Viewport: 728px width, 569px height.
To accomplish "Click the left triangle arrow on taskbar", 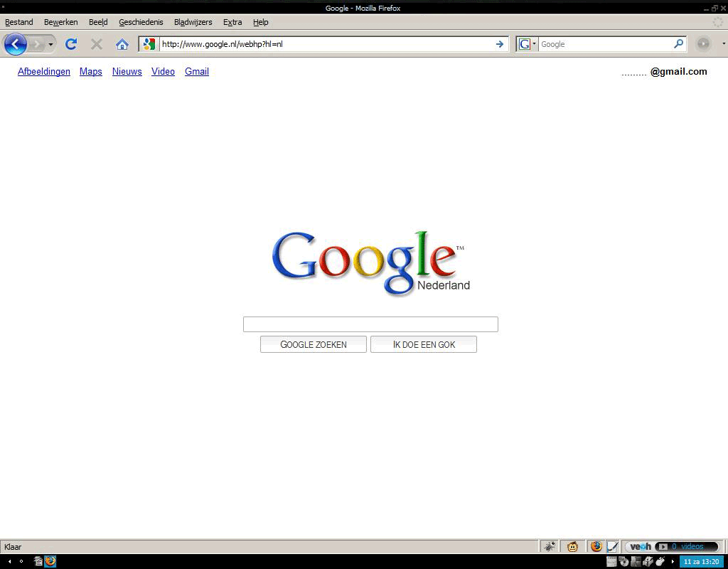I will 10,561.
